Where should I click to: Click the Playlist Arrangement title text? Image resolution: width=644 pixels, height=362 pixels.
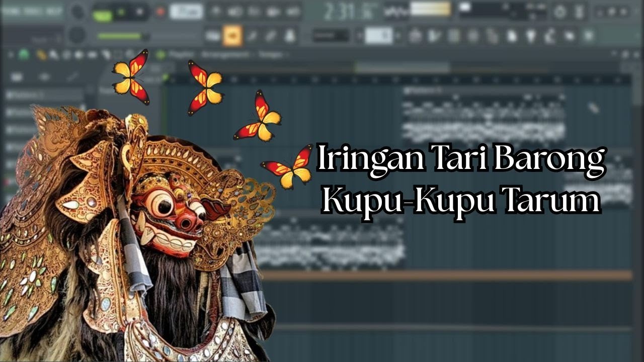click(228, 54)
